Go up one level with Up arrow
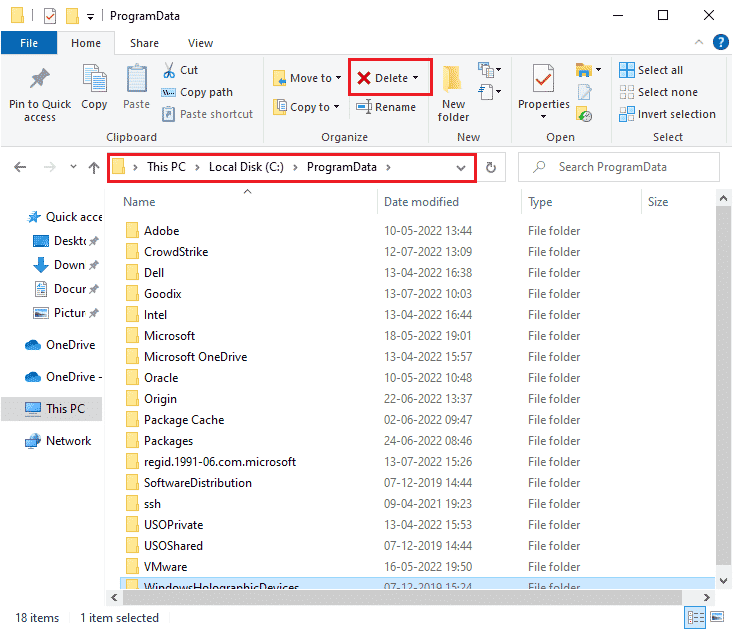This screenshot has width=733, height=630. pyautogui.click(x=94, y=167)
